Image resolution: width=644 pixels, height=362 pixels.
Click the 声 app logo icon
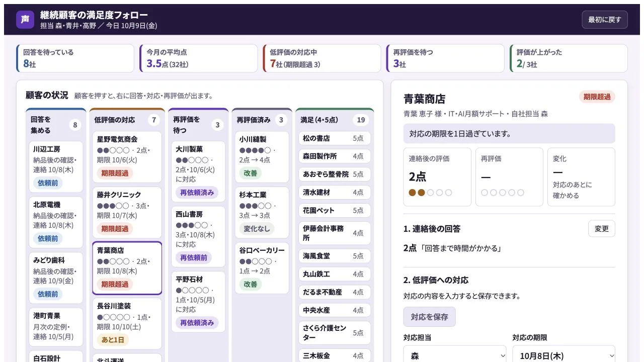(25, 20)
